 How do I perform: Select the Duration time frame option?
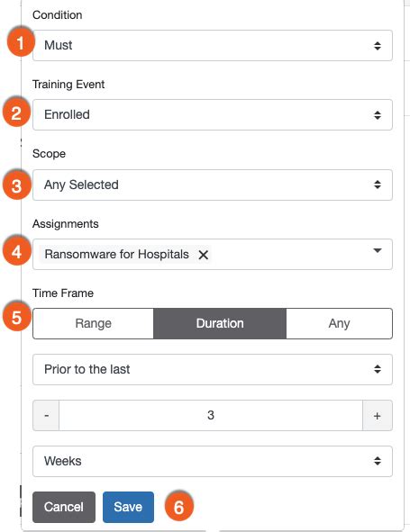point(220,323)
